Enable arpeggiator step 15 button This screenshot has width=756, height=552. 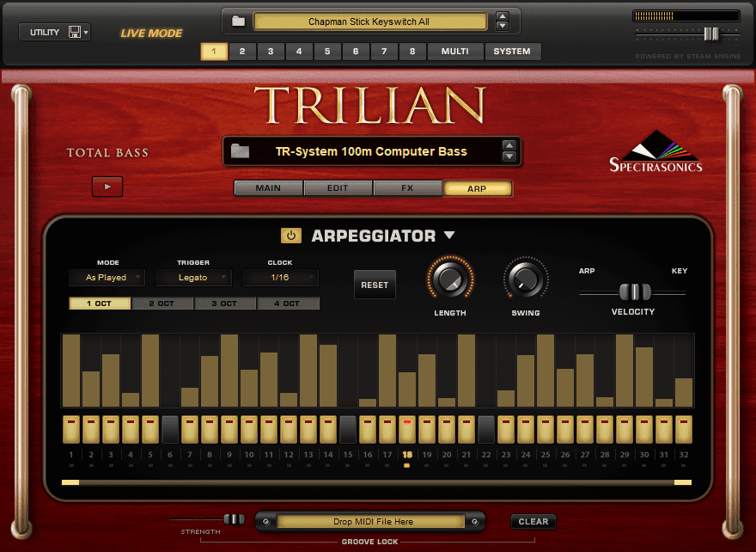tap(348, 429)
